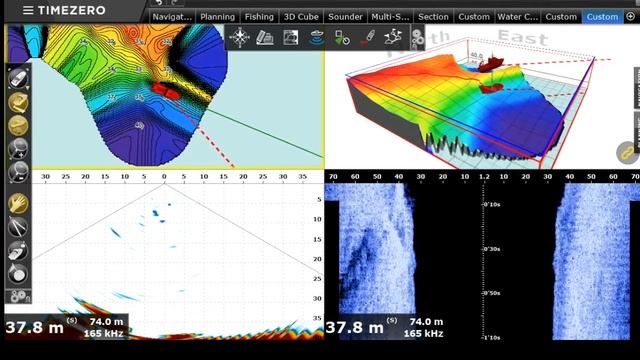640x360 pixels.
Task: Open the Custom tab right of Water C...
Action: 561,17
